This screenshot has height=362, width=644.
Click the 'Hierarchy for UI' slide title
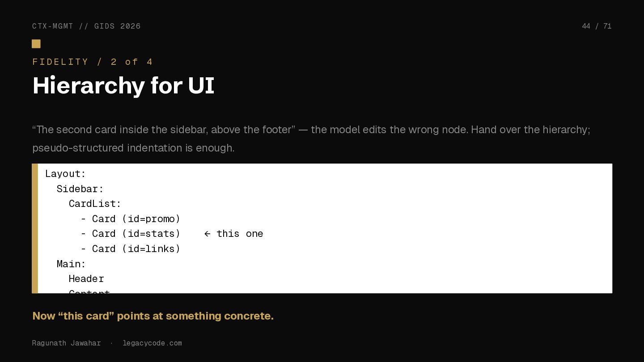tap(123, 85)
